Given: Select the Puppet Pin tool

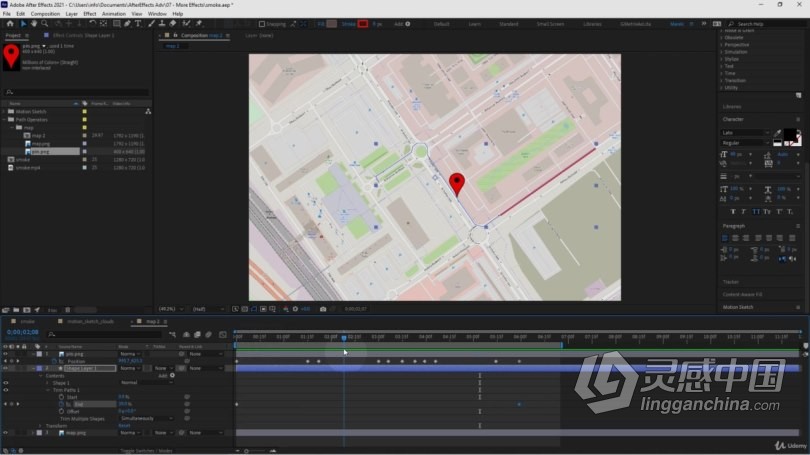Looking at the screenshot, I should [199, 24].
